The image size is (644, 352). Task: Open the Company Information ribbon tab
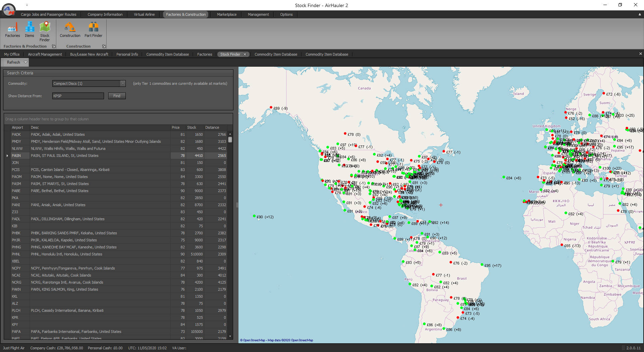point(105,14)
